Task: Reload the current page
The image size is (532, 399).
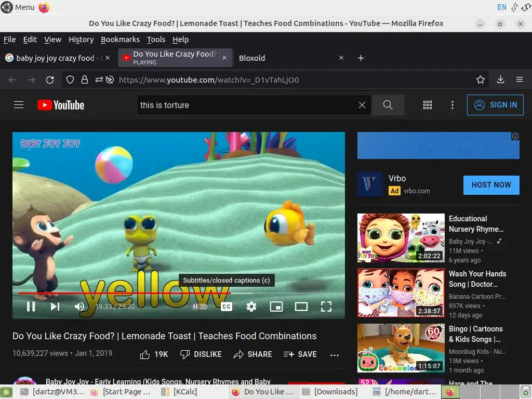Action: pos(50,79)
